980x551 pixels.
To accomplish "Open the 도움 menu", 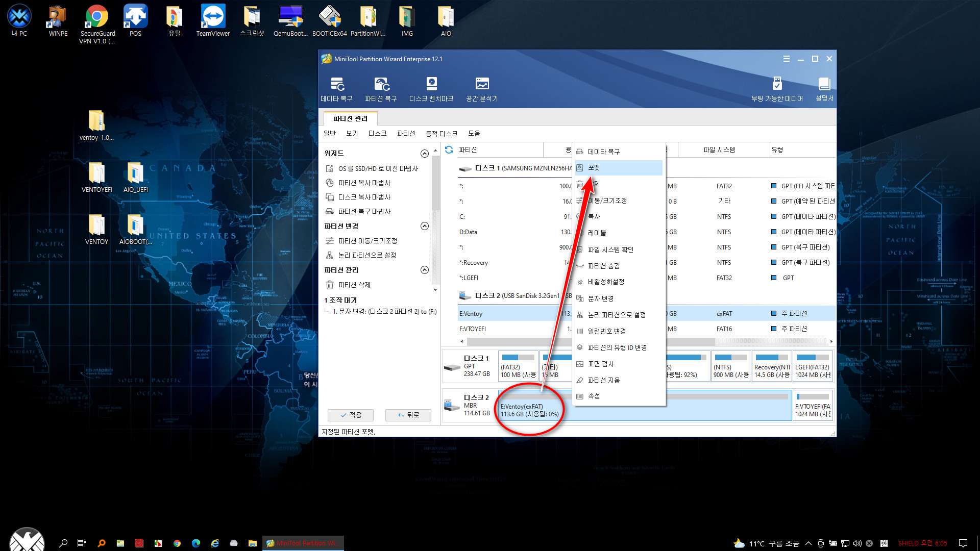I will [x=474, y=133].
